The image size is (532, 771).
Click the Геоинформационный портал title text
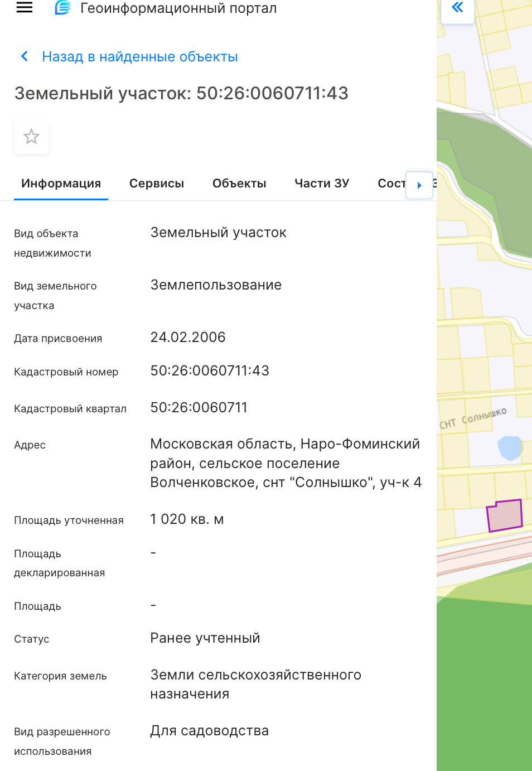tap(178, 8)
